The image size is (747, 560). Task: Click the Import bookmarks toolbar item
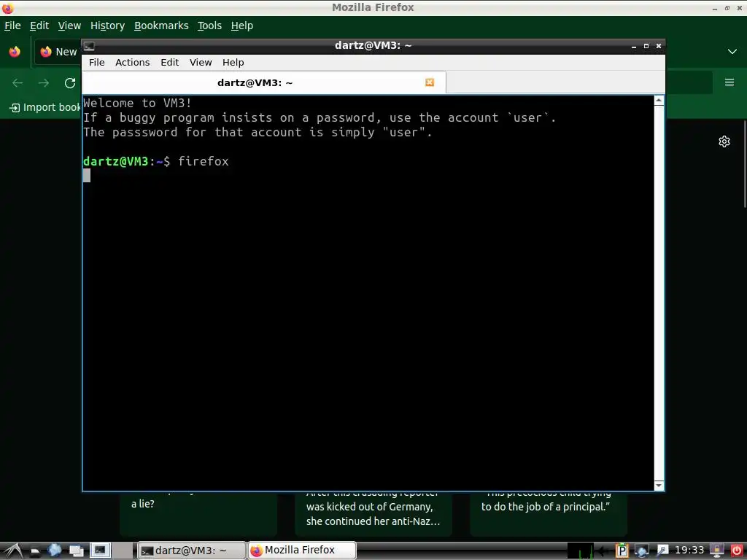pos(45,108)
